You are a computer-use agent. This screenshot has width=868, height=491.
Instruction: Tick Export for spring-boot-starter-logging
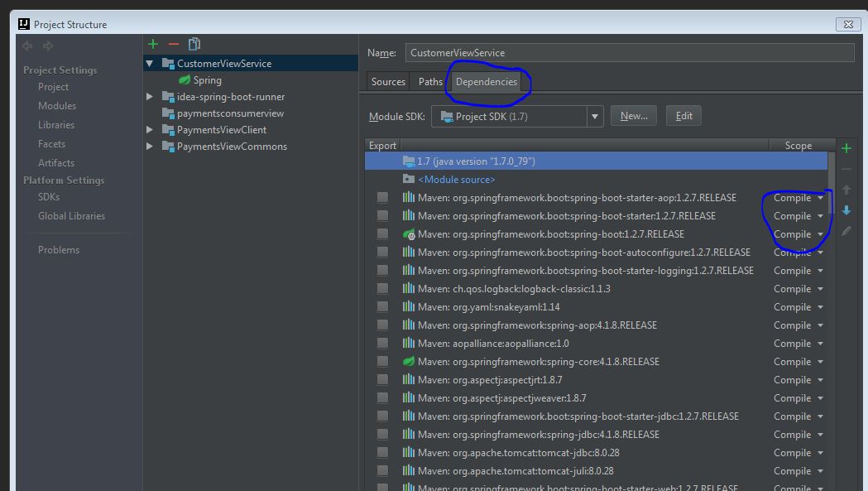click(382, 271)
